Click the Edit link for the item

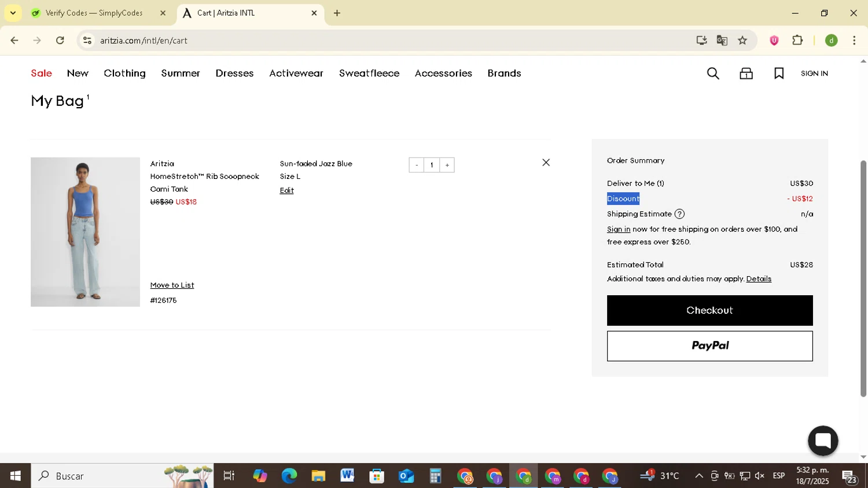(x=287, y=190)
